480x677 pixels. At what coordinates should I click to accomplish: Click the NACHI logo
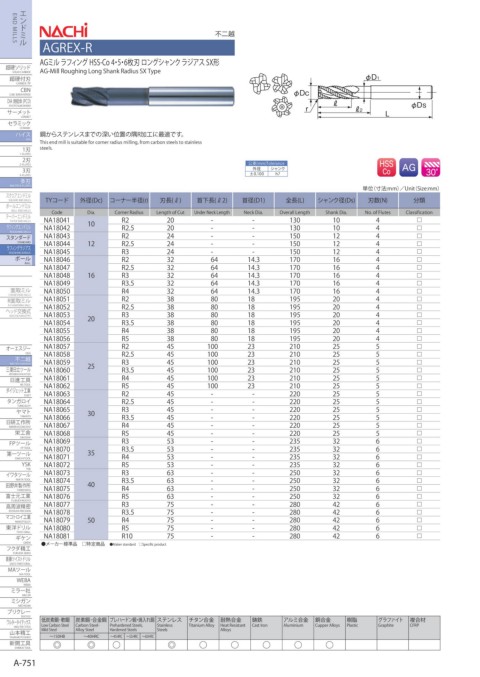coord(63,30)
